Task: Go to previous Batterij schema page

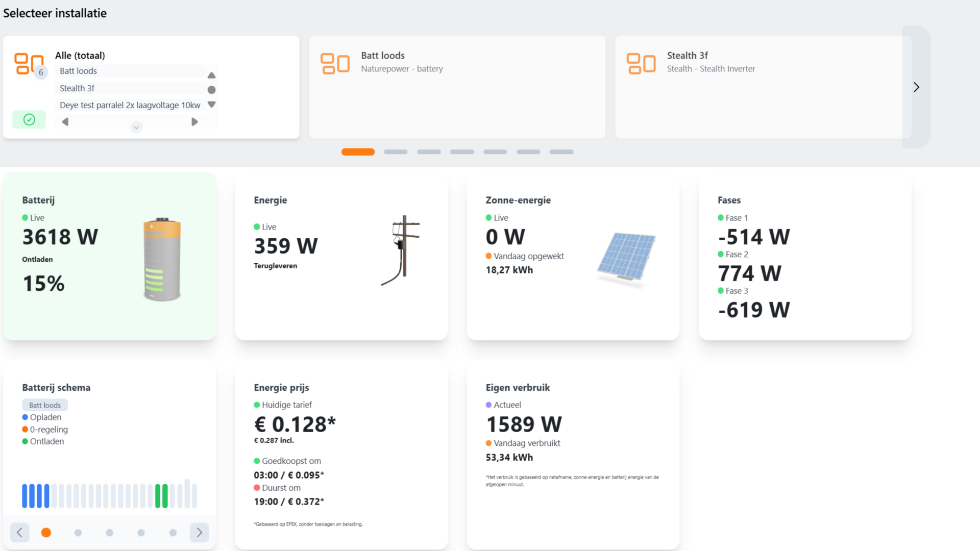Action: click(19, 532)
